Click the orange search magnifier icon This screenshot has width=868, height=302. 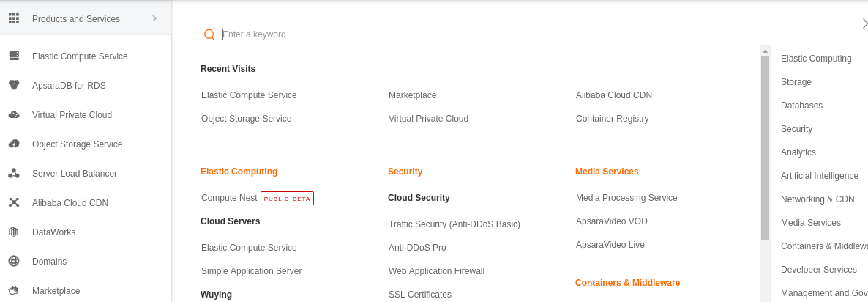[209, 34]
